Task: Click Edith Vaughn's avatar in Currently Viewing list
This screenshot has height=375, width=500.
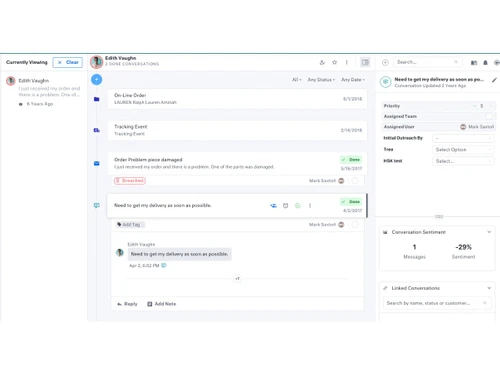Action: (x=11, y=81)
